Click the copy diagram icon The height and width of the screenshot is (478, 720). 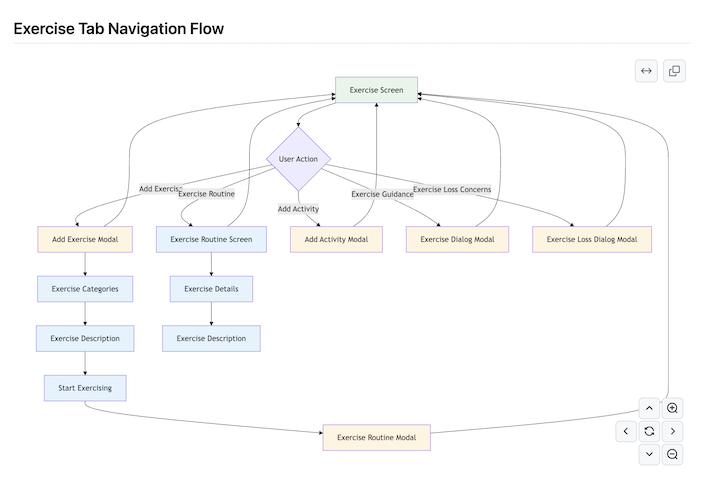point(674,71)
